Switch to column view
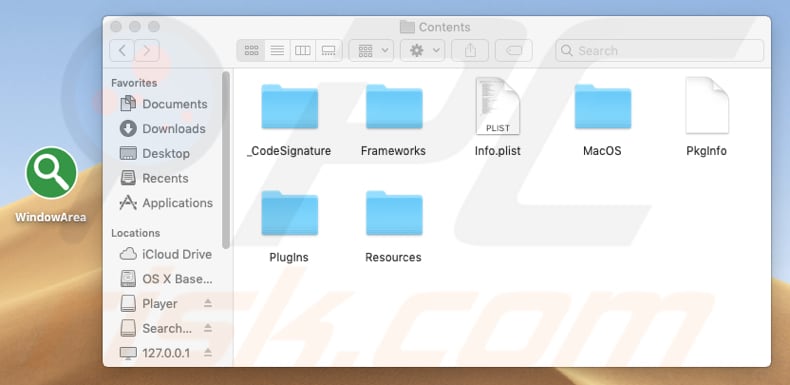Viewport: 790px width, 385px height. 303,50
